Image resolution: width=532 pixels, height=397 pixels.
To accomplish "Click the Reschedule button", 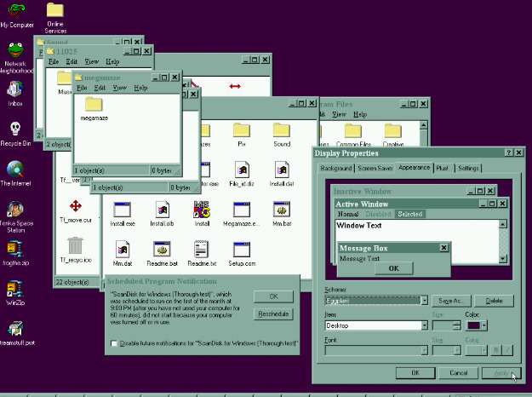I will pos(273,314).
